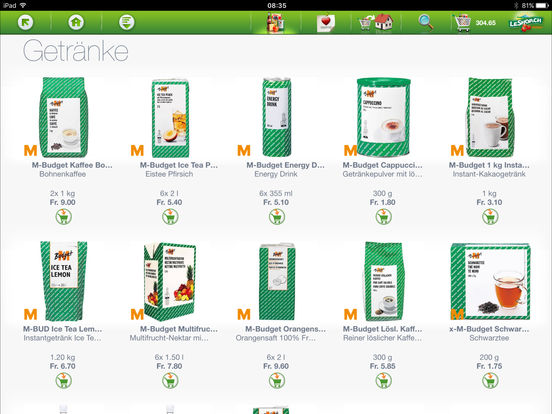Add M-Budget Orangensaft to cart
Viewport: 552px width, 414px height.
pyautogui.click(x=277, y=381)
